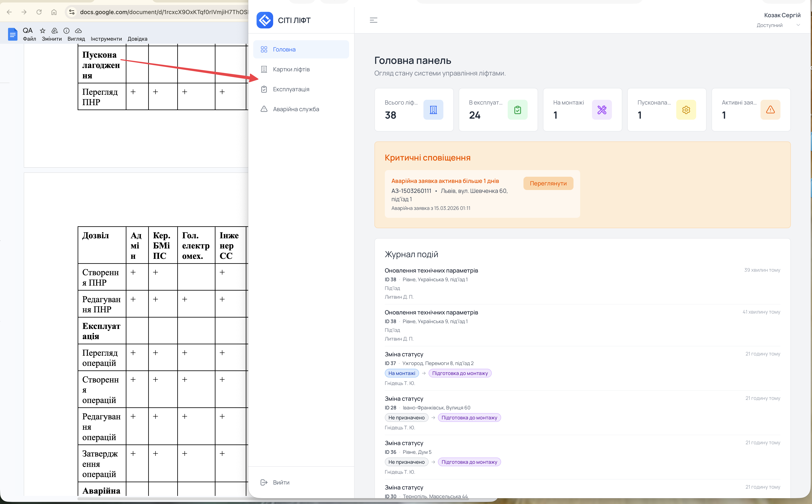Open Картки ліфтів in sidebar
Viewport: 812px width, 504px height.
tap(291, 69)
